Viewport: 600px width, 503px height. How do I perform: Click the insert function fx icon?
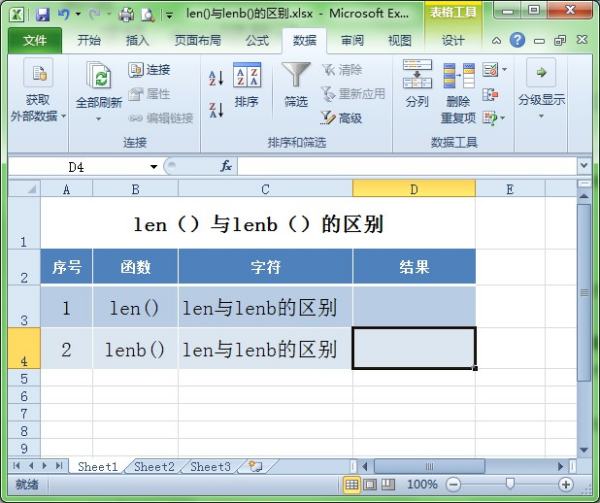click(x=225, y=166)
